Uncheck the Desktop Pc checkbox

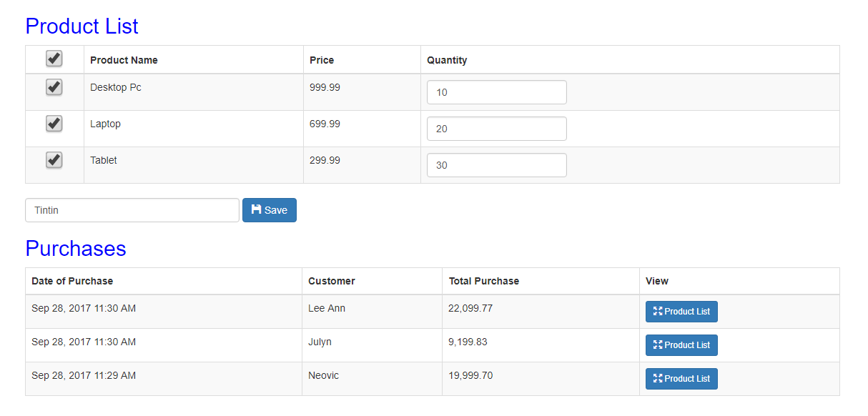pyautogui.click(x=54, y=87)
